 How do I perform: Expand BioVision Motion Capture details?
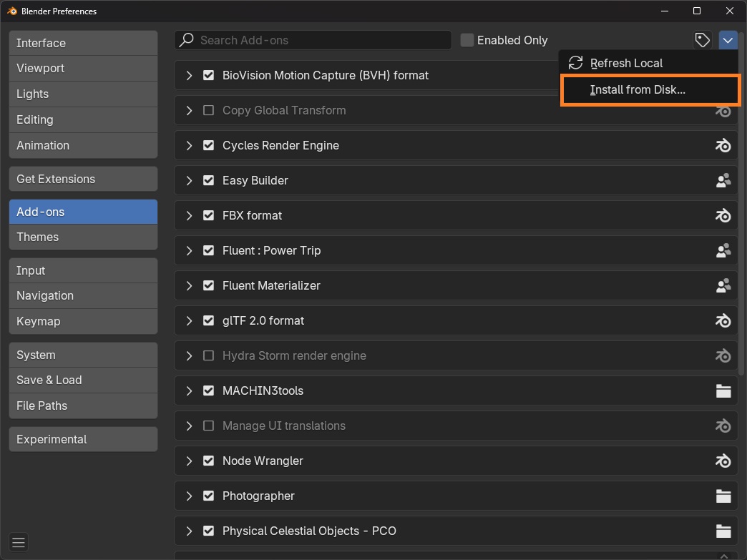189,75
